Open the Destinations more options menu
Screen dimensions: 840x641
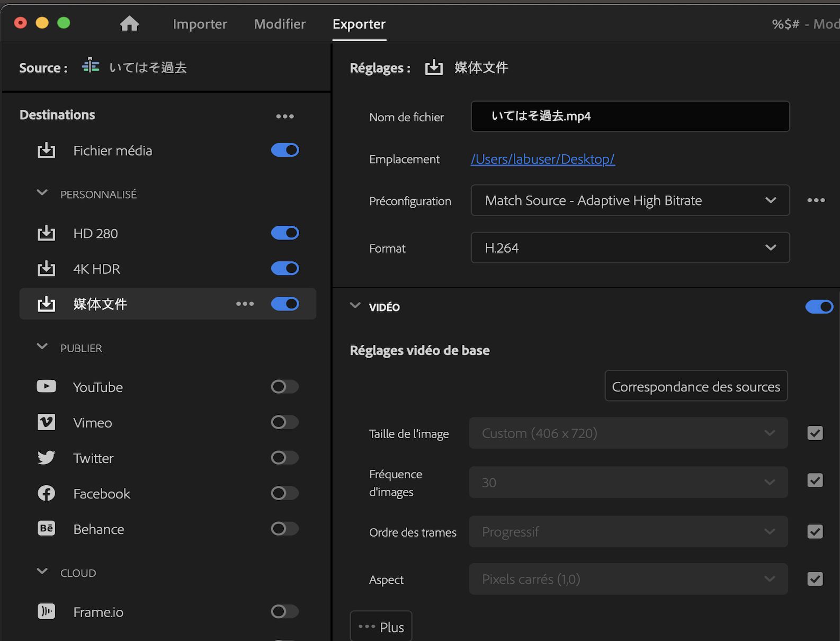[x=285, y=116]
